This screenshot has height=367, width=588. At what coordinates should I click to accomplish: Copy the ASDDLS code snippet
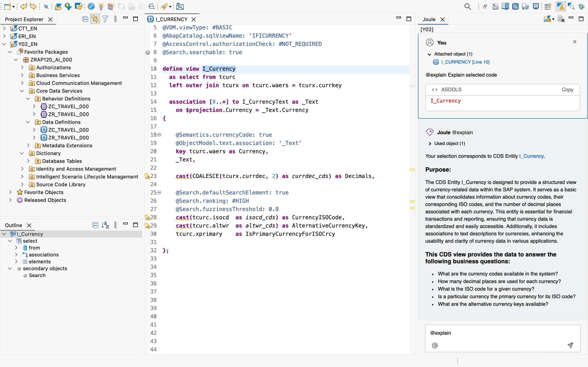click(x=567, y=89)
